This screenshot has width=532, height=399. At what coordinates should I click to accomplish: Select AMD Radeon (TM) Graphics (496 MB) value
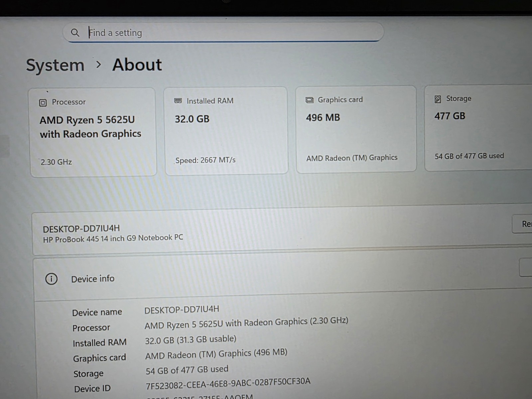pyautogui.click(x=216, y=354)
